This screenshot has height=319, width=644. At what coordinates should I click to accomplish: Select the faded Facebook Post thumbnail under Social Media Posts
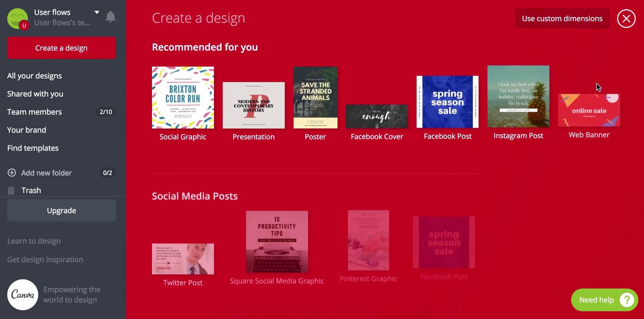pyautogui.click(x=444, y=242)
